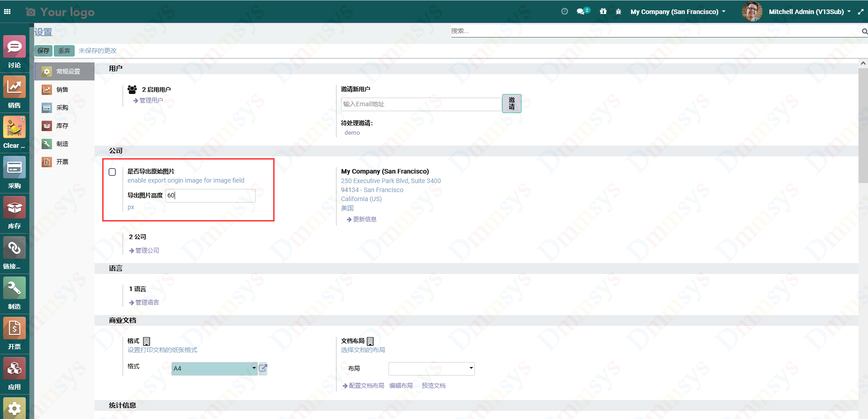Screen dimensions: 868x419
Task: Enable the 是否导出原始图片 checkbox
Action: click(x=112, y=172)
